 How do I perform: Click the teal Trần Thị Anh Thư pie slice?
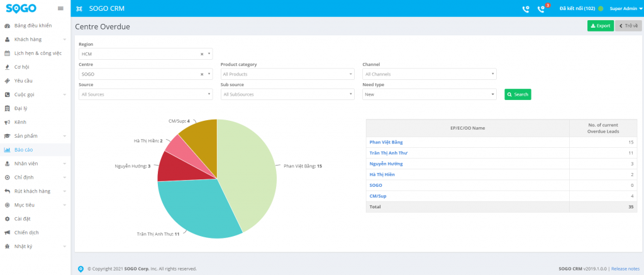(195, 211)
